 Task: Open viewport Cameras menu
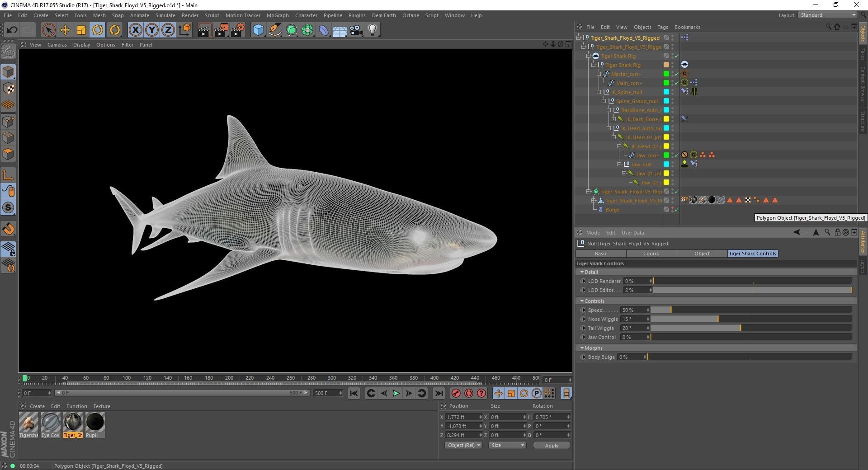point(57,45)
